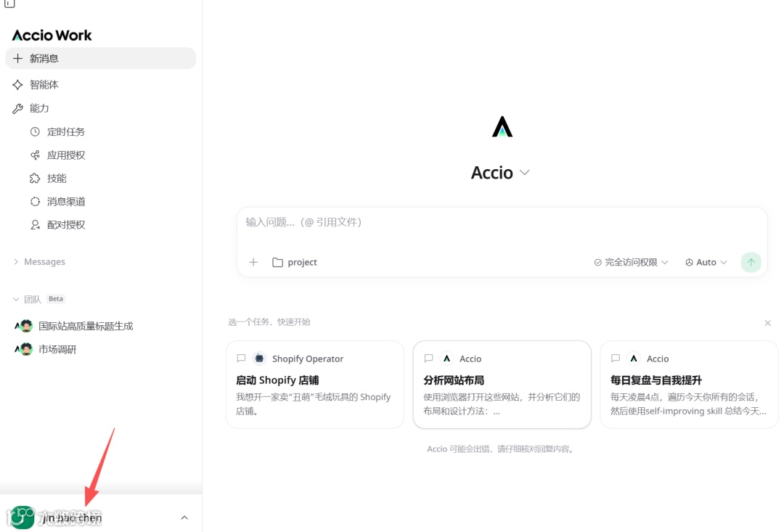Click the clock icon beside 定时任务
This screenshot has height=532, width=784.
pos(35,132)
